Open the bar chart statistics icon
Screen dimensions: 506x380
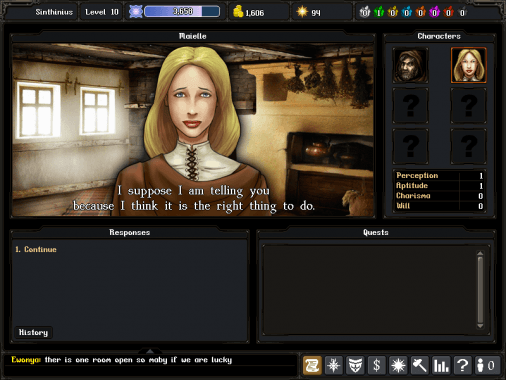click(441, 365)
